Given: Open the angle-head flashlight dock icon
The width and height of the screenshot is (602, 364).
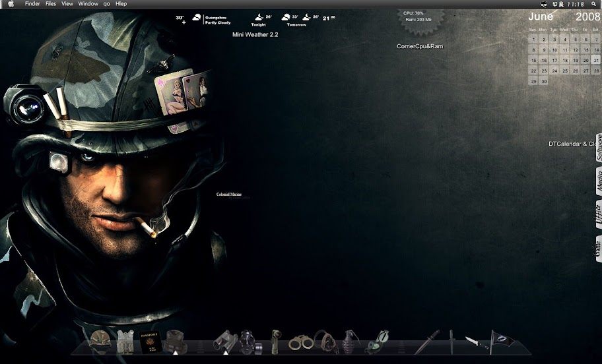Looking at the screenshot, I should [x=276, y=342].
